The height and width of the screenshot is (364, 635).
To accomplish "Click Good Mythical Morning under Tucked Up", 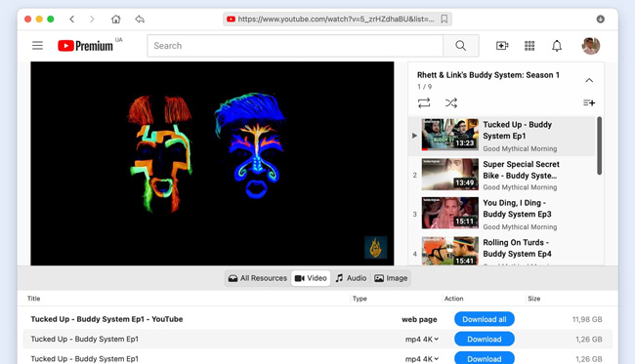I will pyautogui.click(x=520, y=149).
